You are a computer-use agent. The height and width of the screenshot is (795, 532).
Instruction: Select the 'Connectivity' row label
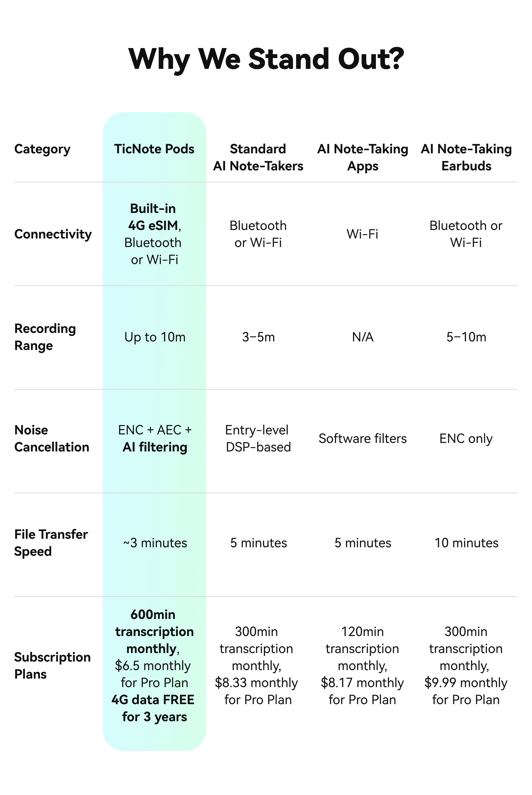[x=53, y=234]
